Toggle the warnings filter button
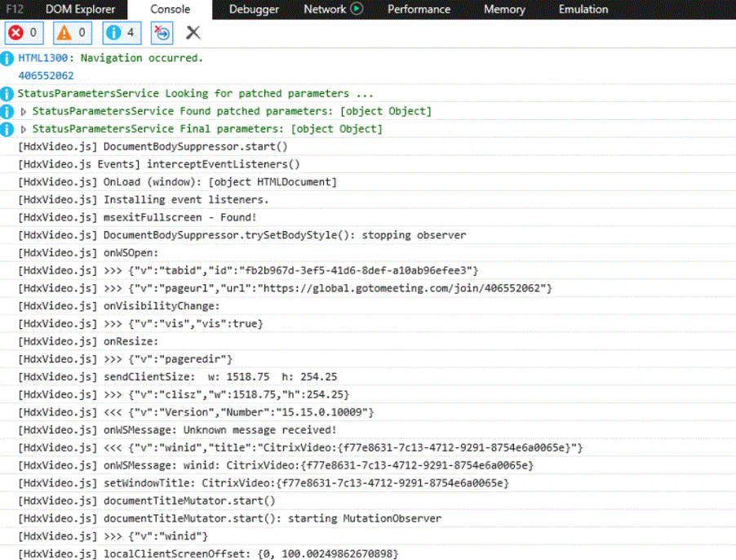 pyautogui.click(x=73, y=33)
